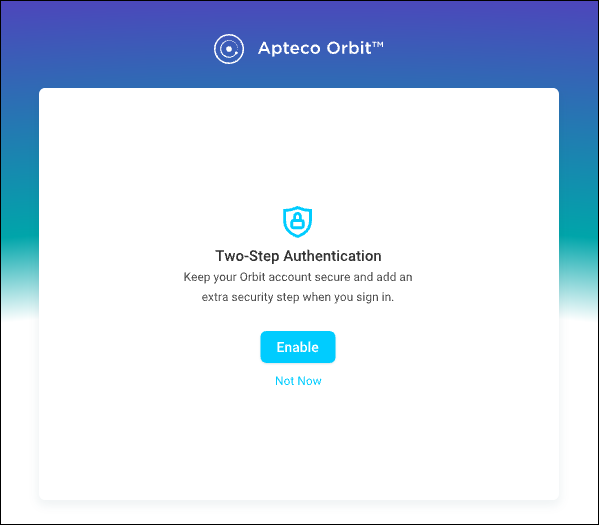Click the word Apteco in the header
The width and height of the screenshot is (599, 525).
289,49
